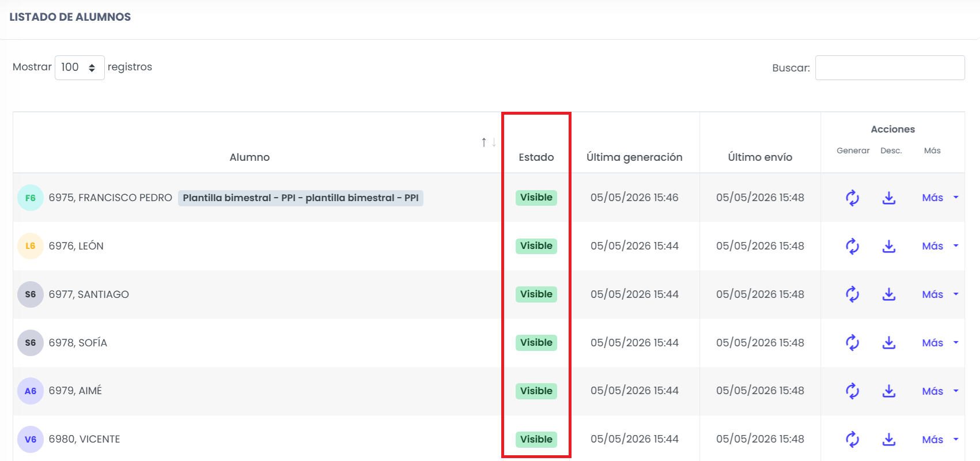Change the Mostrar registros count selector
980x461 pixels.
click(x=80, y=67)
